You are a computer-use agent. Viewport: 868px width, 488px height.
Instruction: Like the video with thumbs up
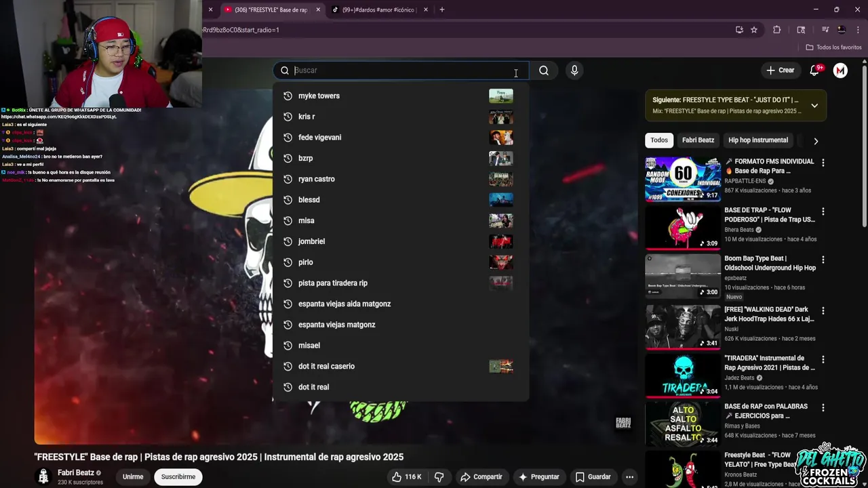(x=407, y=476)
